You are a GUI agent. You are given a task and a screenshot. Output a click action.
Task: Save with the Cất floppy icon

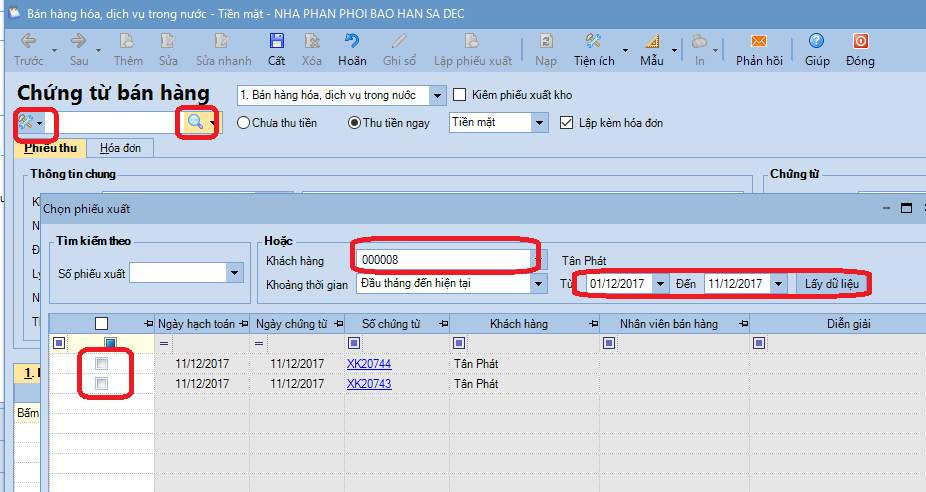276,41
